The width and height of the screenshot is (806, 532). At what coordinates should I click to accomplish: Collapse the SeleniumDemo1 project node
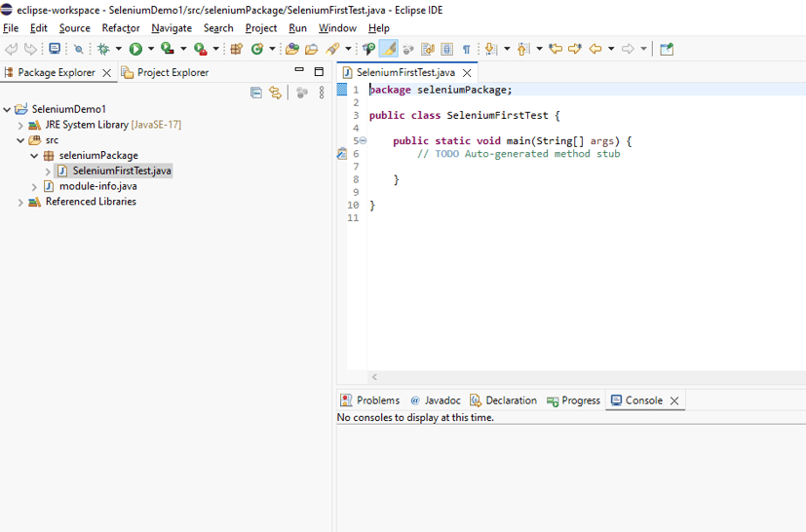point(7,109)
